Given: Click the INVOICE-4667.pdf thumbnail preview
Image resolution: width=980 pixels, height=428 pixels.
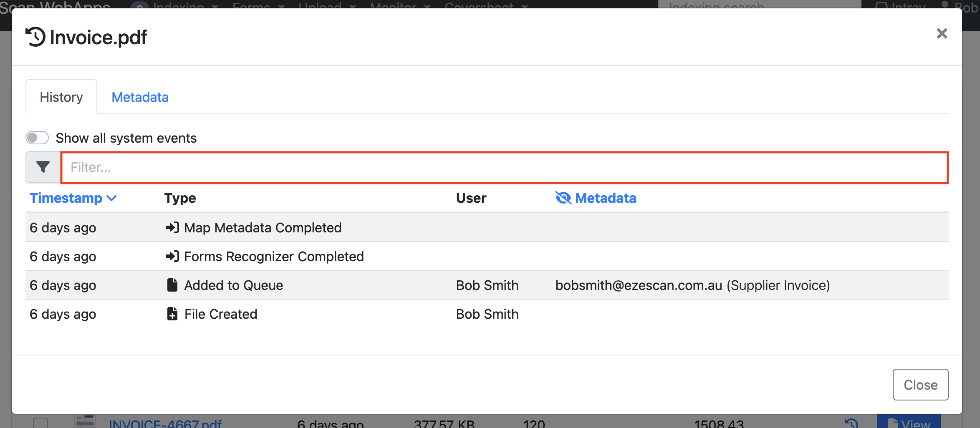Looking at the screenshot, I should [x=85, y=421].
